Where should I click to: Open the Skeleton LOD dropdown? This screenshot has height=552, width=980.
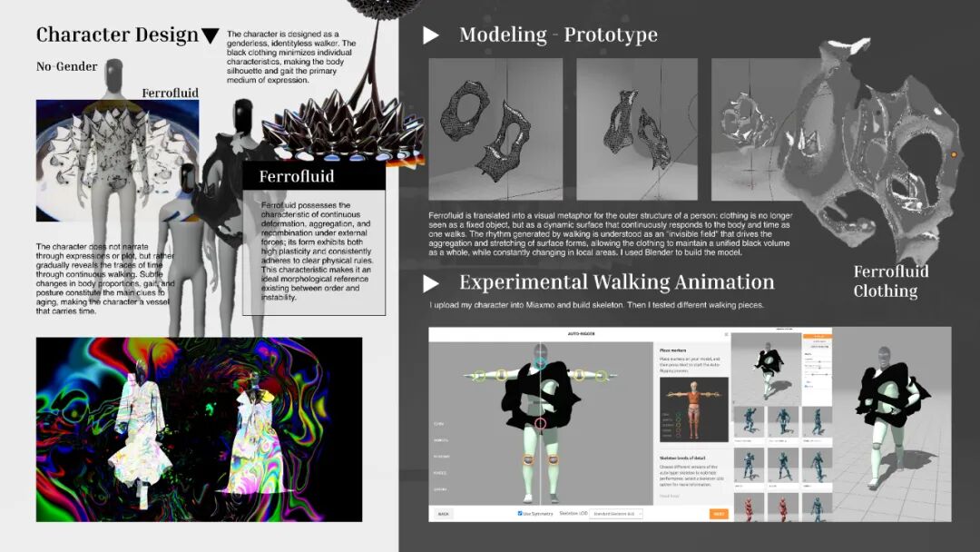(x=616, y=514)
